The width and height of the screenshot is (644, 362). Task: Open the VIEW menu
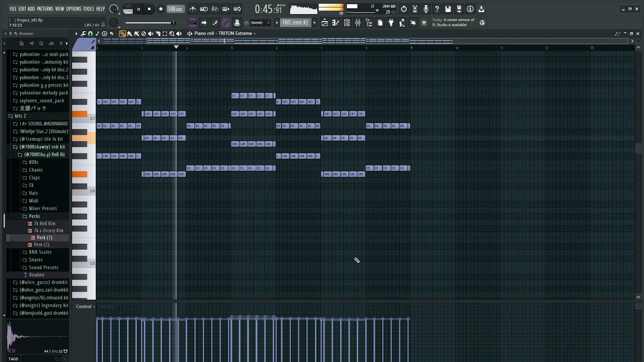tap(59, 9)
